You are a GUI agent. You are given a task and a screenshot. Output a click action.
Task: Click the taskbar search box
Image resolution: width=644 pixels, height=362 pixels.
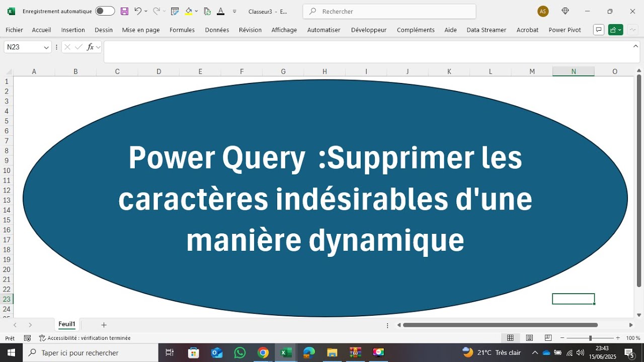click(x=91, y=352)
